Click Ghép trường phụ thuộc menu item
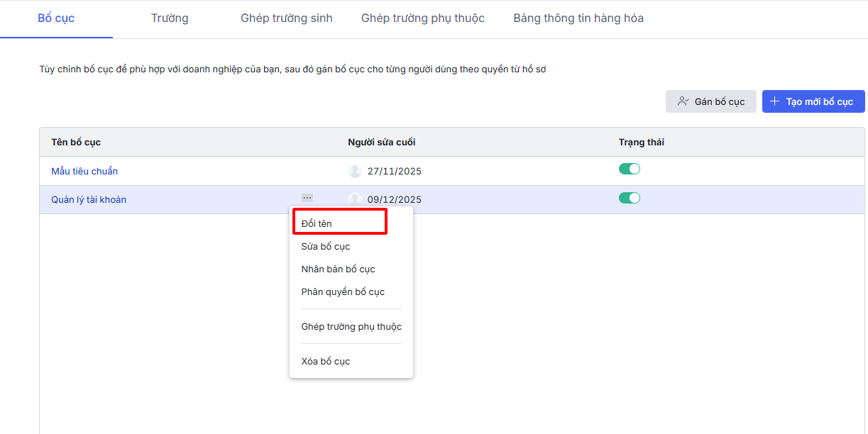Screen dimensions: 868x434 pyautogui.click(x=351, y=326)
